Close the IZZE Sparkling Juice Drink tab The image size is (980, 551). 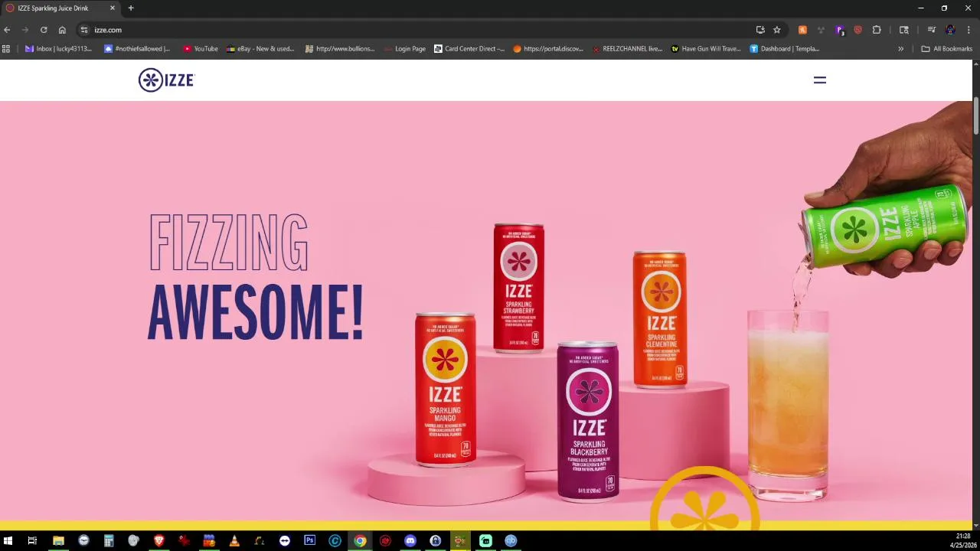(113, 8)
